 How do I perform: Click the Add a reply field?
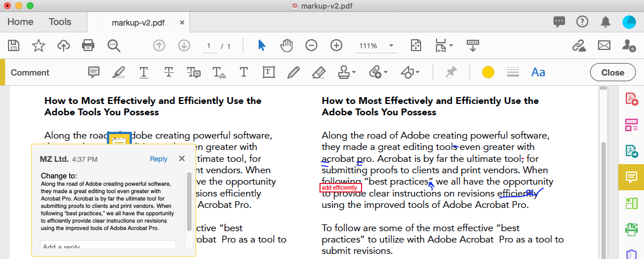108,245
